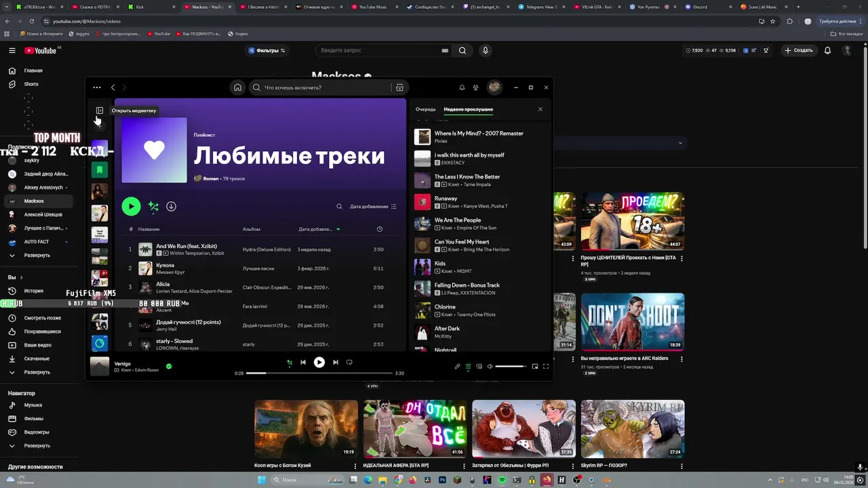Open more options for Skyrim RP video

coord(682,466)
